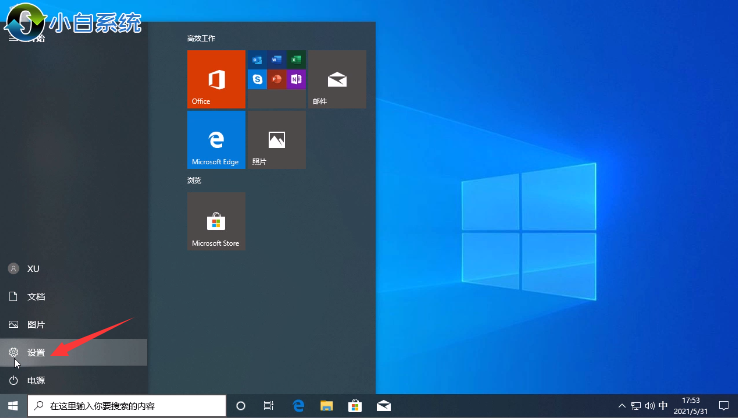Open the Mail (邮件) tile
This screenshot has width=738, height=418.
337,79
